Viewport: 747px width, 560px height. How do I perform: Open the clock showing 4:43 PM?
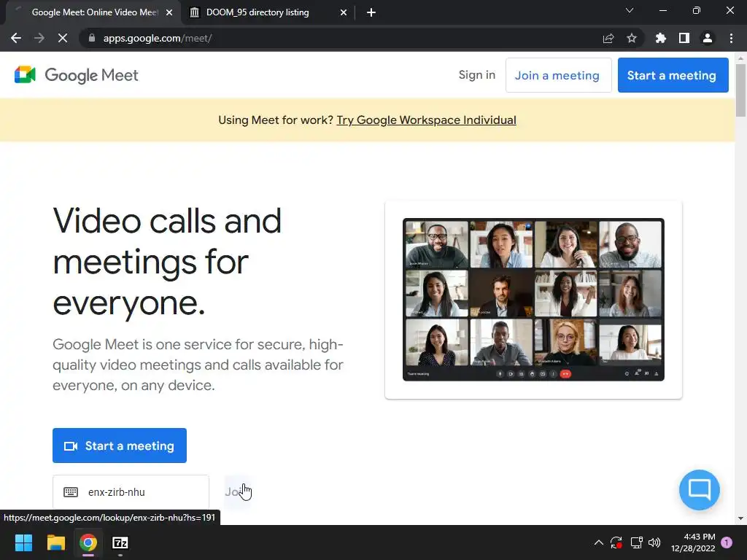(x=693, y=542)
